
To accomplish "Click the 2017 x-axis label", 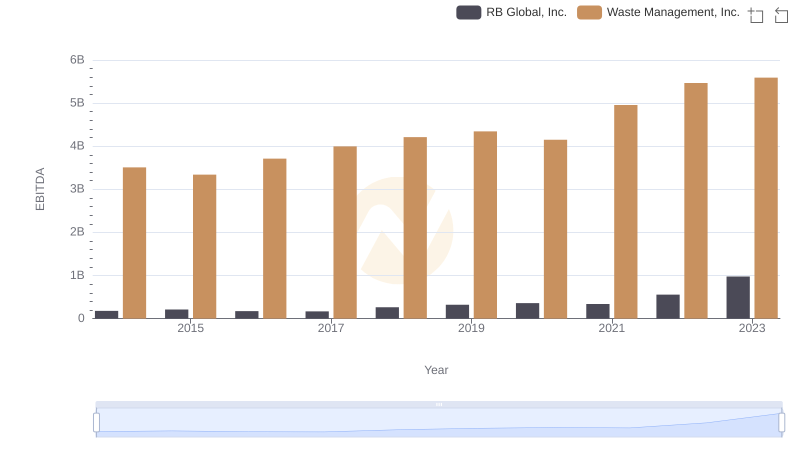I will point(331,328).
